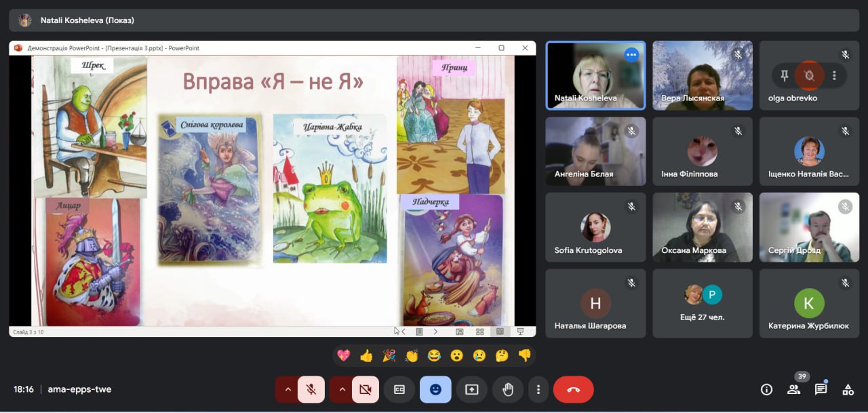The height and width of the screenshot is (413, 868).
Task: Pin olga obrevko's tile
Action: point(785,75)
